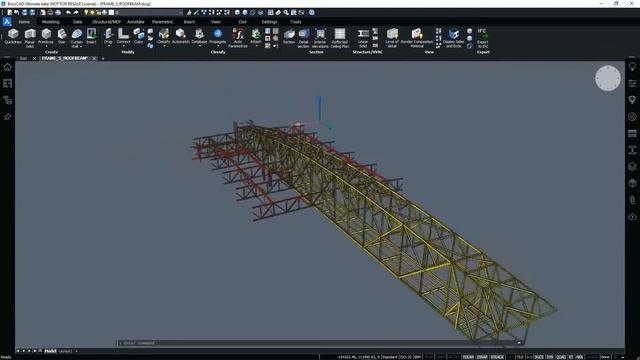Switch to the Annotate ribbon tab

[x=136, y=22]
